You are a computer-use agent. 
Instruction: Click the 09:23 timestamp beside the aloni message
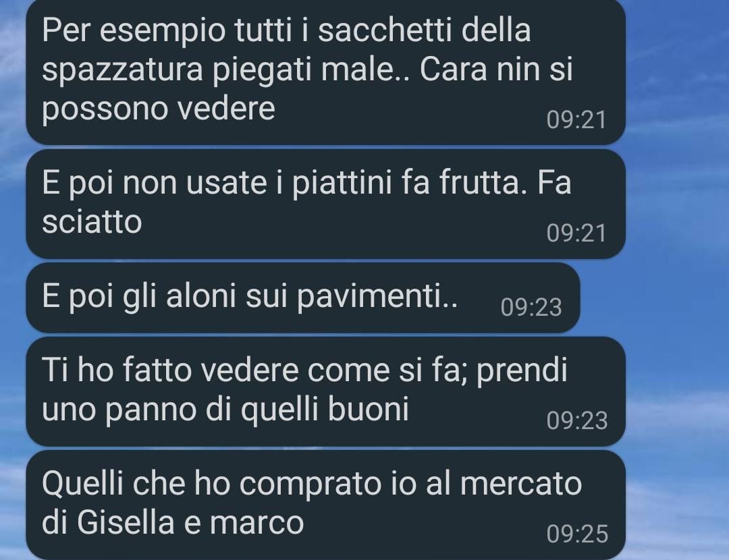tap(531, 307)
